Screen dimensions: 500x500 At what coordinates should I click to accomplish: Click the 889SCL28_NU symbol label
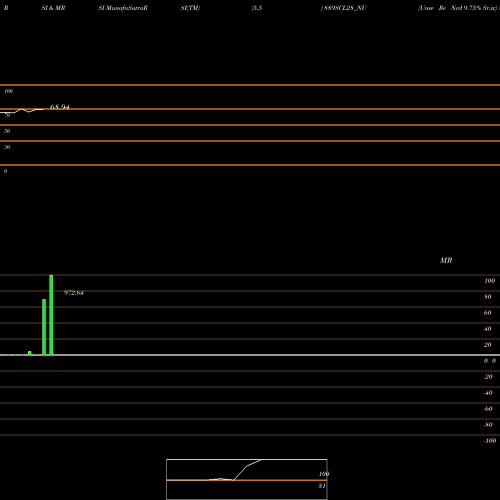click(x=345, y=8)
